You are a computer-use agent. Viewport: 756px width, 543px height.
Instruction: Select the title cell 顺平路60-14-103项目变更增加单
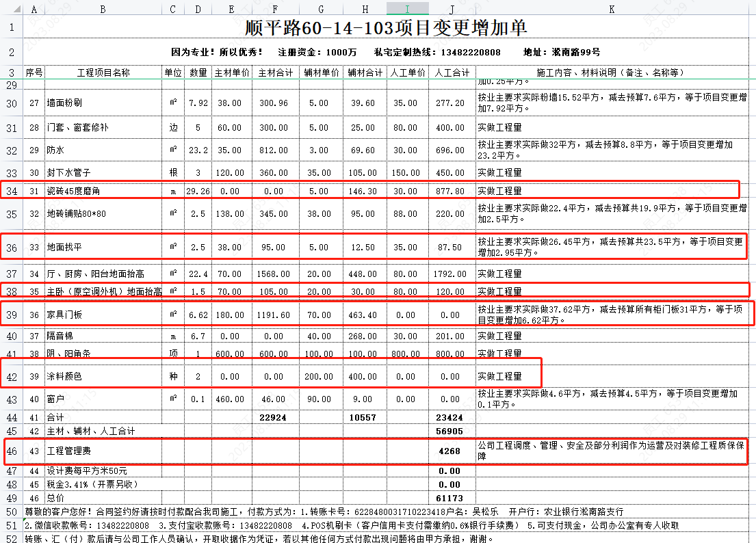click(x=387, y=28)
